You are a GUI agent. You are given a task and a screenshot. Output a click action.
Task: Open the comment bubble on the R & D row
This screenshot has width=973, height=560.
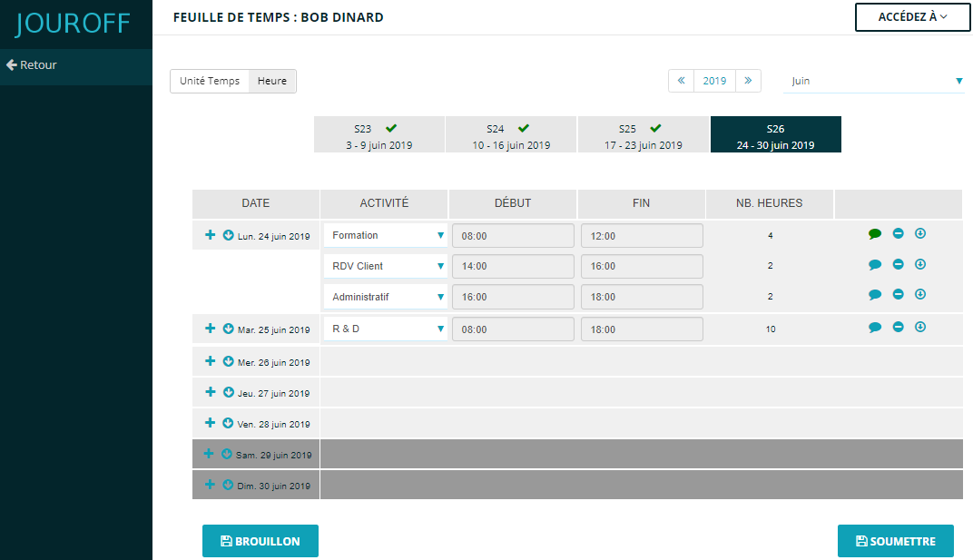pos(875,328)
